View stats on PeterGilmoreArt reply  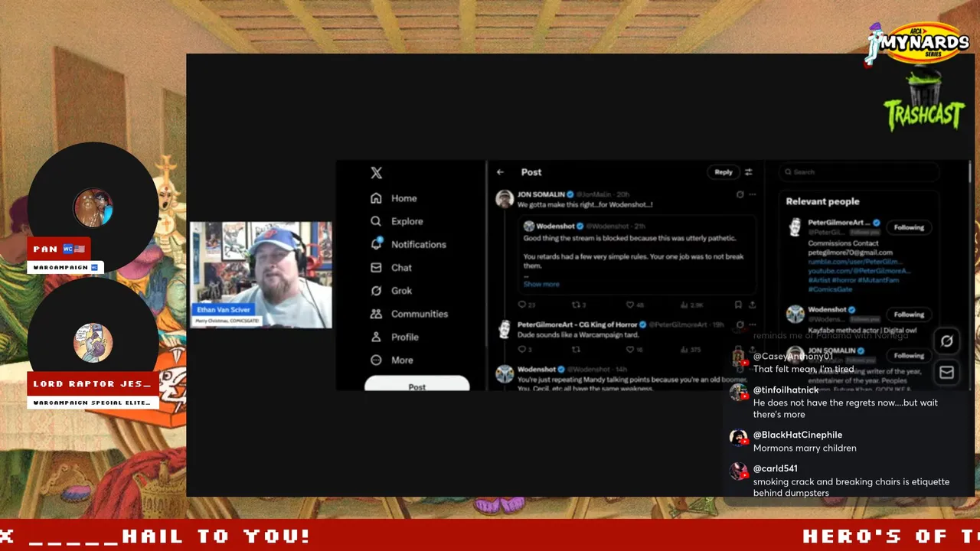tap(684, 350)
